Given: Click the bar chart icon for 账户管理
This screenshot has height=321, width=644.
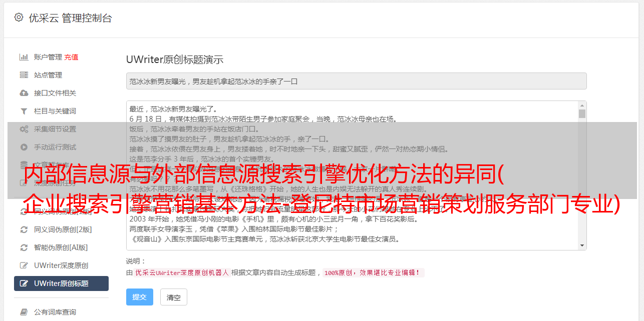Looking at the screenshot, I should coord(24,57).
